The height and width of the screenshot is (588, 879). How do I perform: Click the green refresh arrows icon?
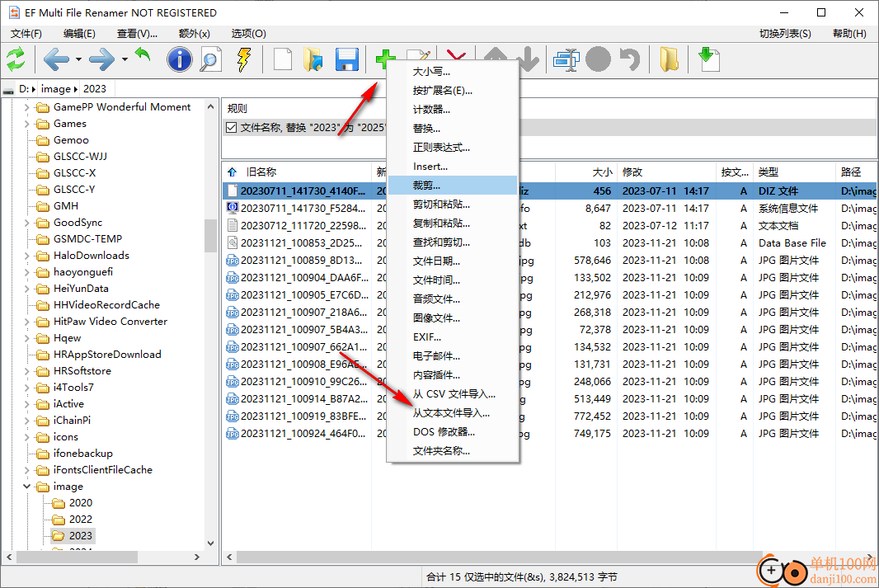coord(16,59)
